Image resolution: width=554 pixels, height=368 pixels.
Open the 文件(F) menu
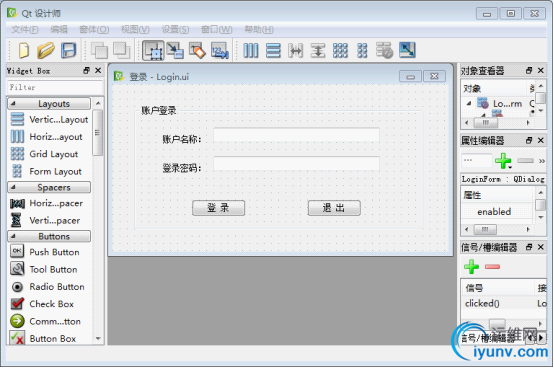pos(25,29)
